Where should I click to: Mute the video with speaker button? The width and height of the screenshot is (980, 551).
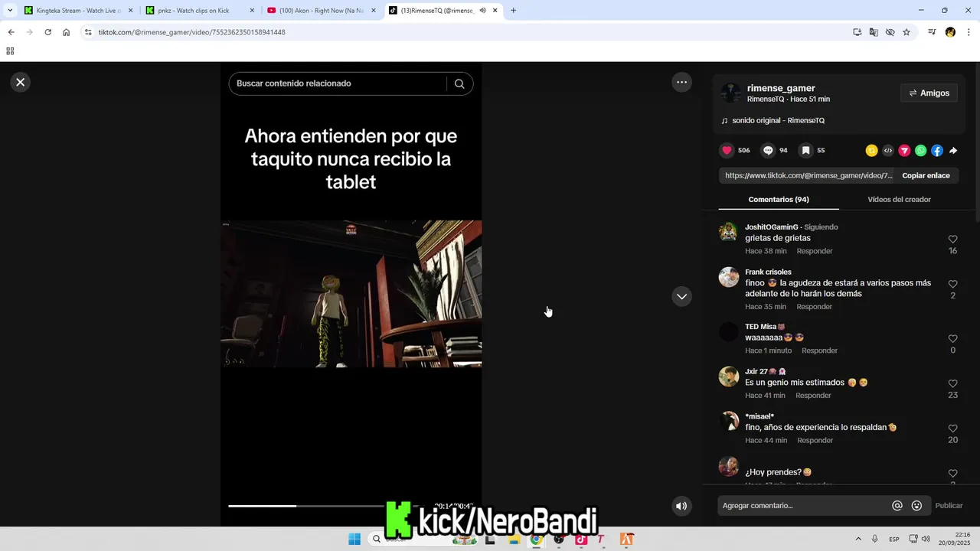pos(681,506)
